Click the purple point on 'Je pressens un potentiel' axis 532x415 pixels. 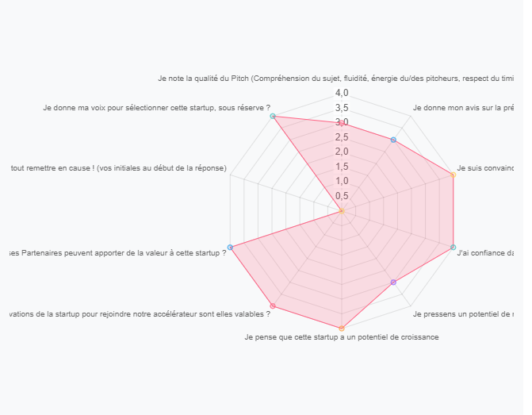click(x=393, y=282)
